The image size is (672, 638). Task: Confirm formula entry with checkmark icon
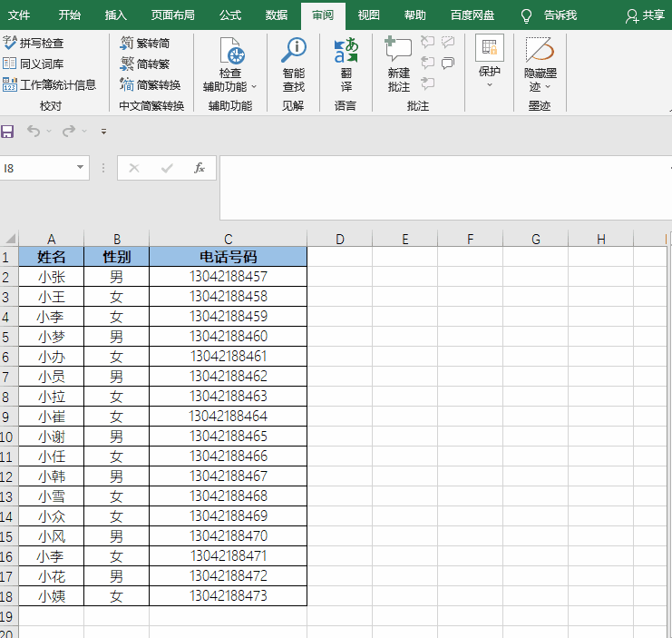point(167,168)
